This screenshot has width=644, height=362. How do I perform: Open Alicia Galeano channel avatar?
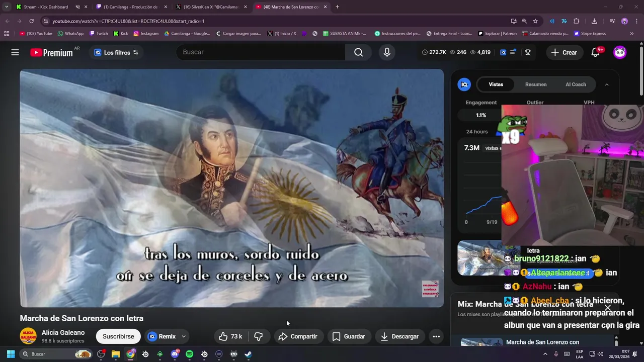point(28,336)
